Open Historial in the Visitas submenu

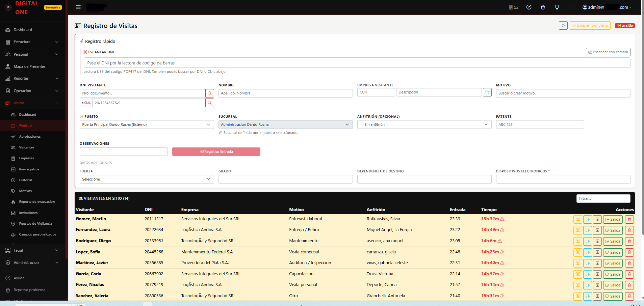[x=26, y=180]
